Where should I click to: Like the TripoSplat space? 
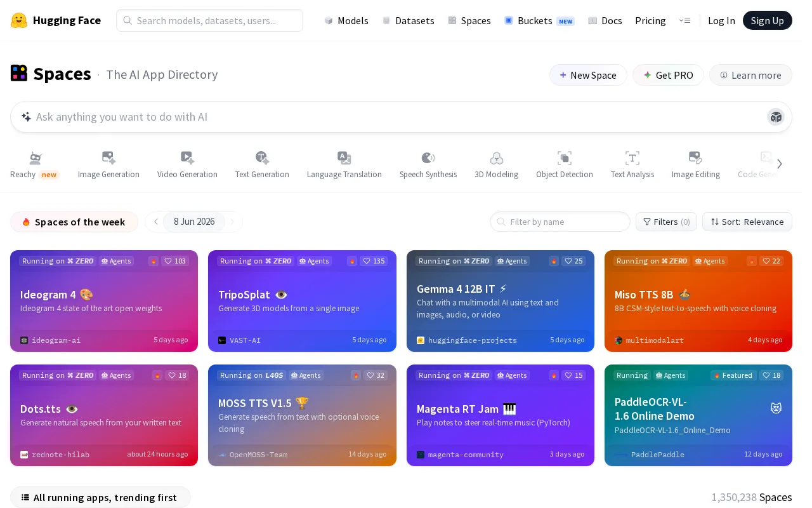[x=374, y=261]
